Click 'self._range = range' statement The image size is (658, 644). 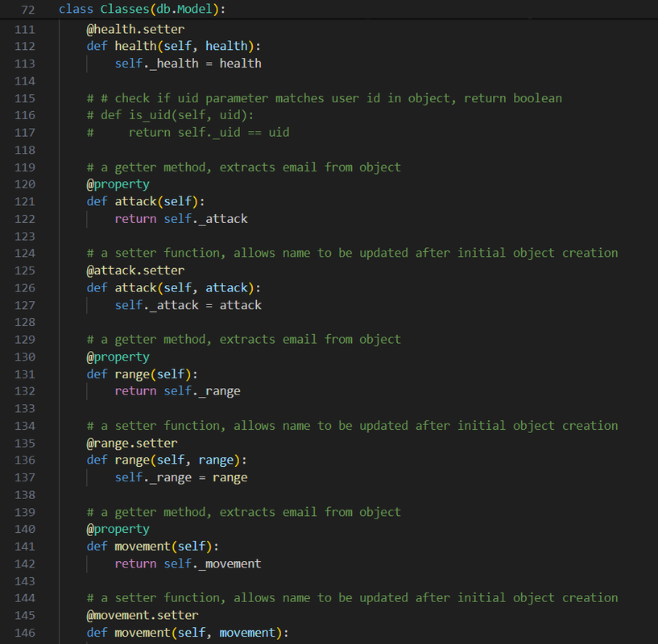click(181, 477)
